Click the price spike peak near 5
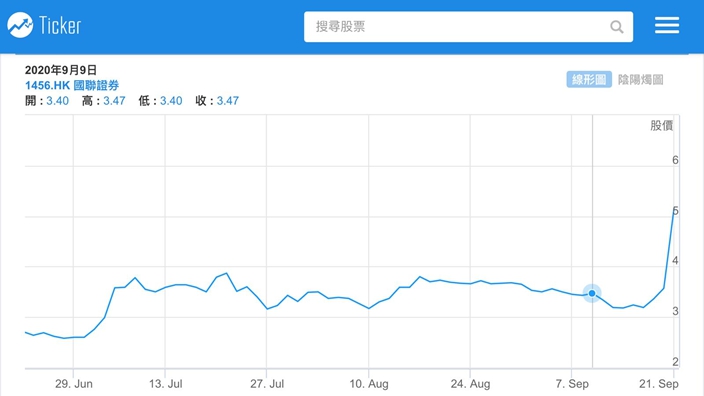 coord(674,208)
